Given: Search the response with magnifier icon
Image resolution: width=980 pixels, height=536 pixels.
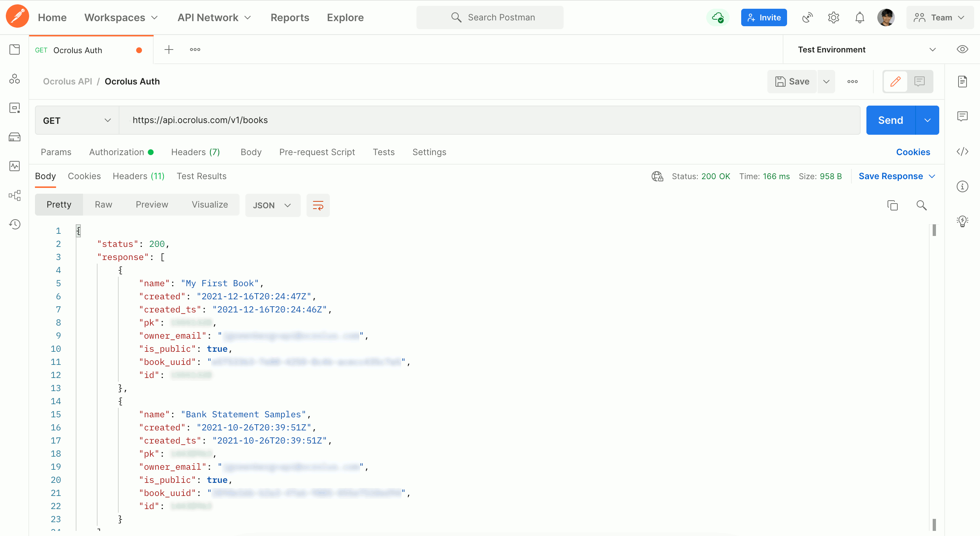Looking at the screenshot, I should pos(921,205).
